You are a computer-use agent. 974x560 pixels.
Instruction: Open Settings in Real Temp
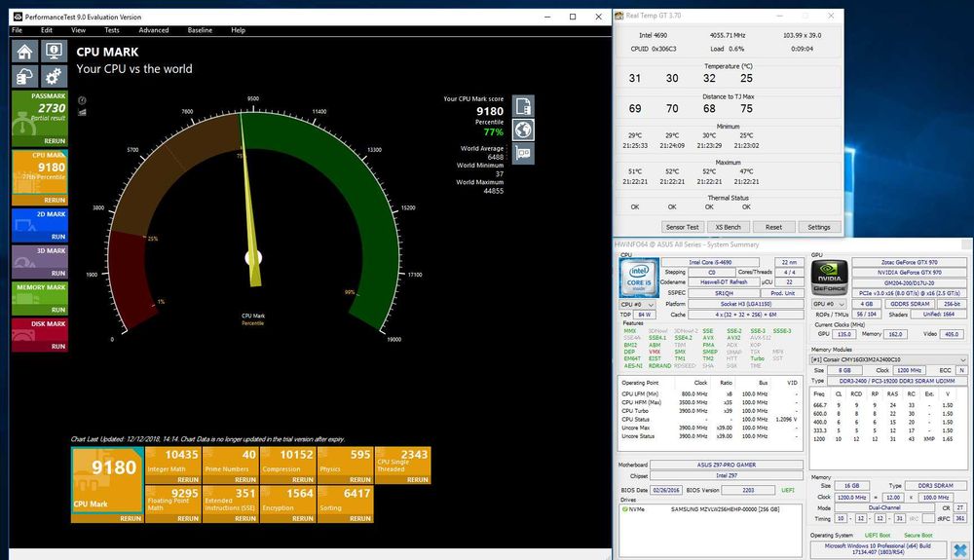pos(819,227)
